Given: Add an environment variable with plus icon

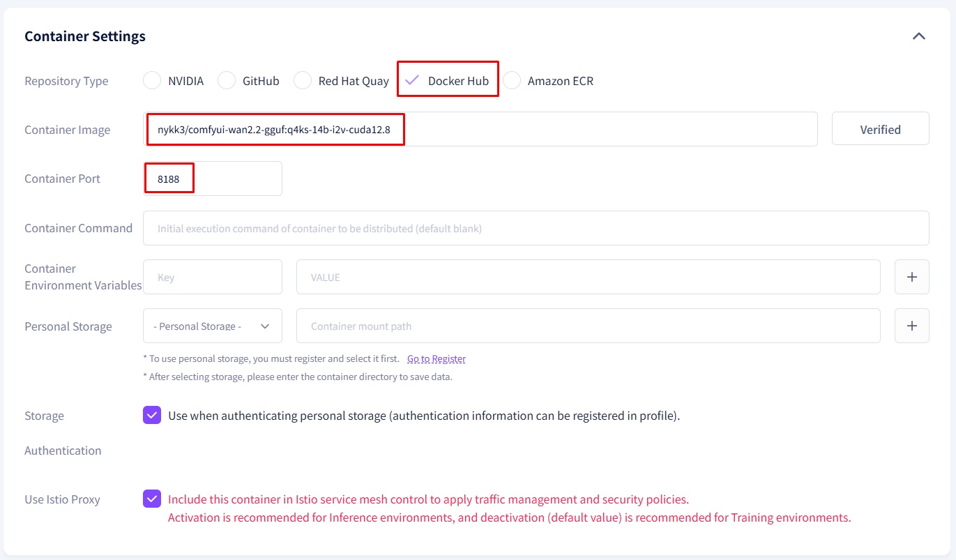Looking at the screenshot, I should point(911,278).
